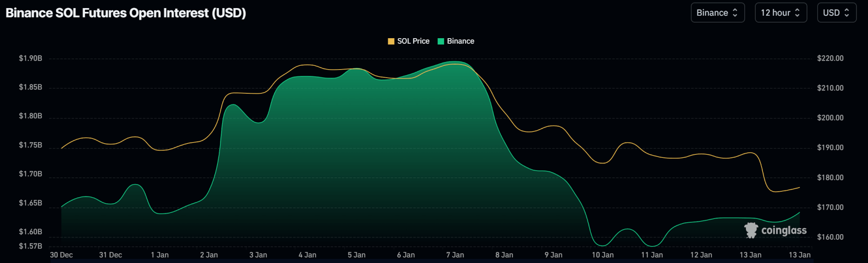This screenshot has height=263, width=868.
Task: Click the coinglass logo mascot icon
Action: click(751, 230)
